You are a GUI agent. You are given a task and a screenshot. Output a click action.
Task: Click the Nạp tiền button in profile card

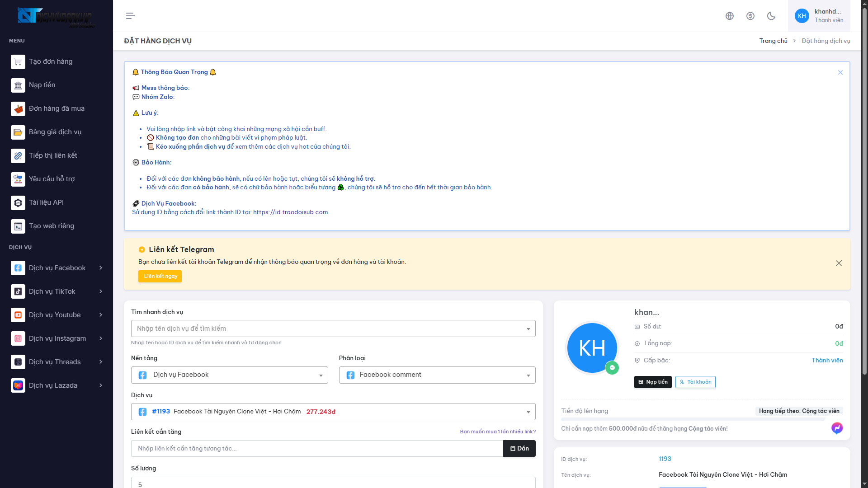pos(653,382)
